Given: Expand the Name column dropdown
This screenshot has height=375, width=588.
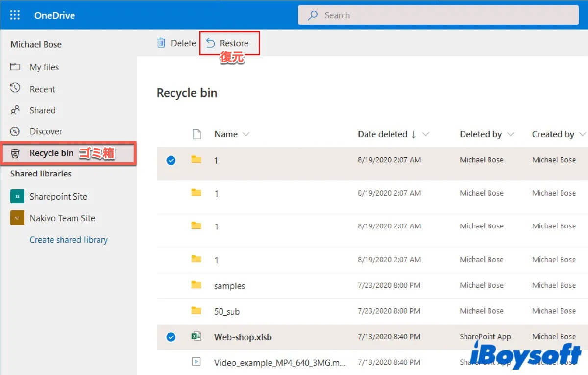Looking at the screenshot, I should pyautogui.click(x=246, y=134).
